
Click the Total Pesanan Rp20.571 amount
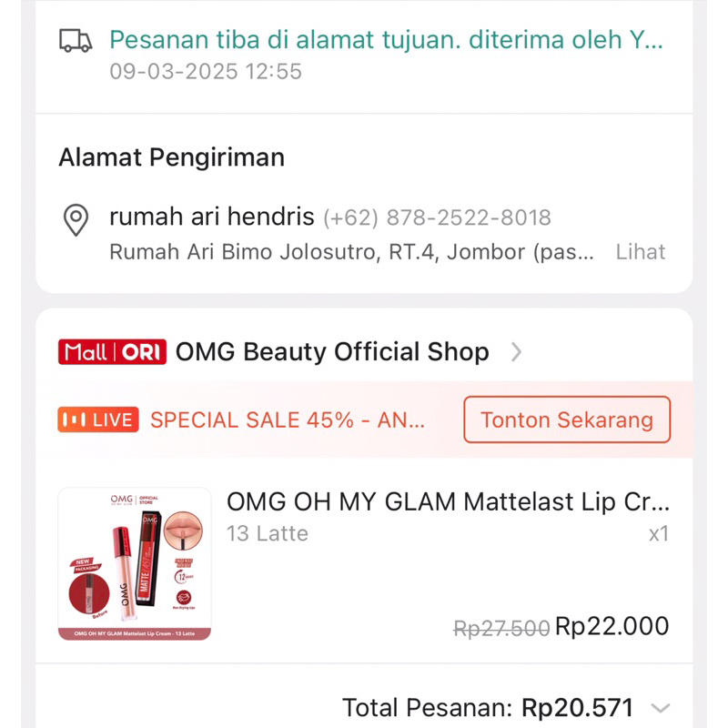[577, 708]
